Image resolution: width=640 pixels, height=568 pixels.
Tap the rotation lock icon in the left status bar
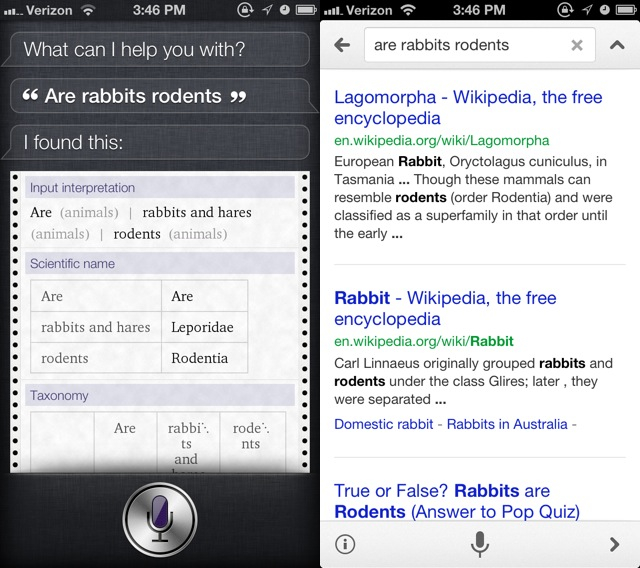245,10
